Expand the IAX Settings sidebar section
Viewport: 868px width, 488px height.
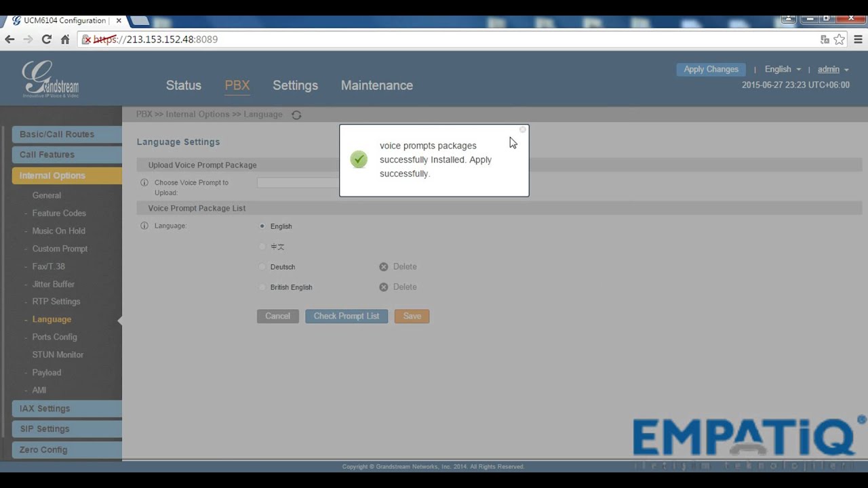pyautogui.click(x=66, y=409)
